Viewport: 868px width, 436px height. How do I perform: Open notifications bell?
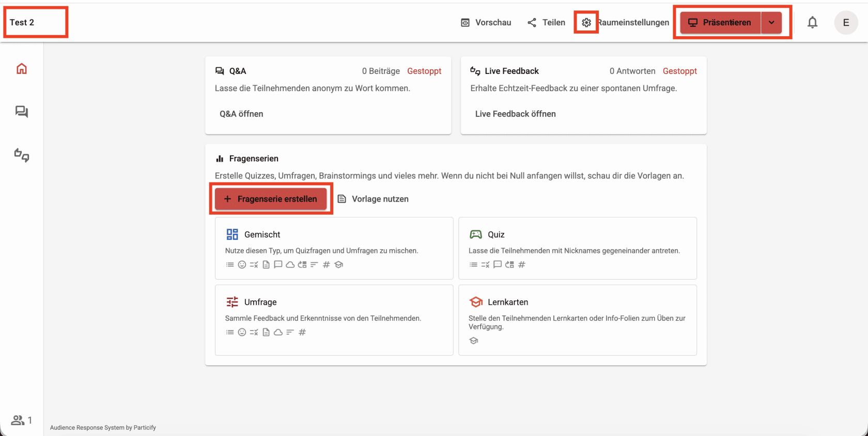point(812,23)
